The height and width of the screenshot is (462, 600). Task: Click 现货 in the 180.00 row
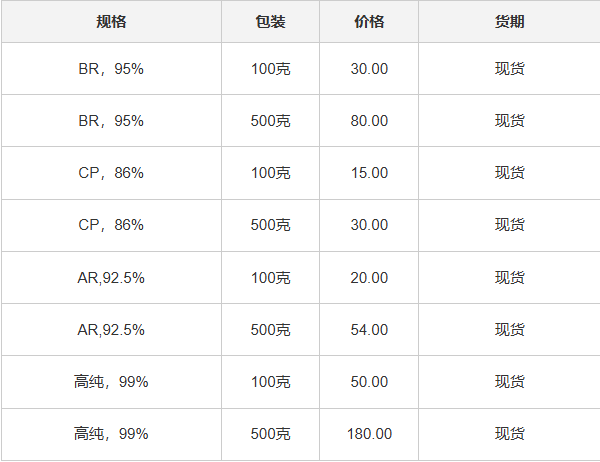[x=509, y=434]
